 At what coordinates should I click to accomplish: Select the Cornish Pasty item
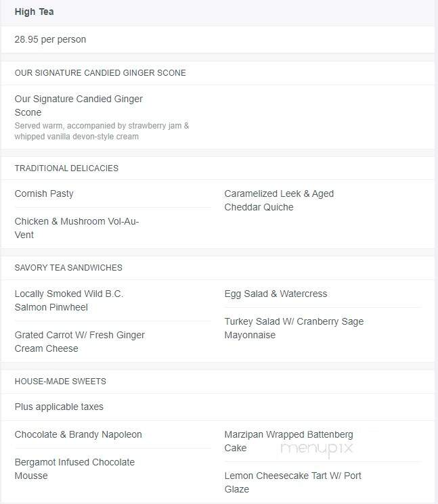[x=44, y=194]
